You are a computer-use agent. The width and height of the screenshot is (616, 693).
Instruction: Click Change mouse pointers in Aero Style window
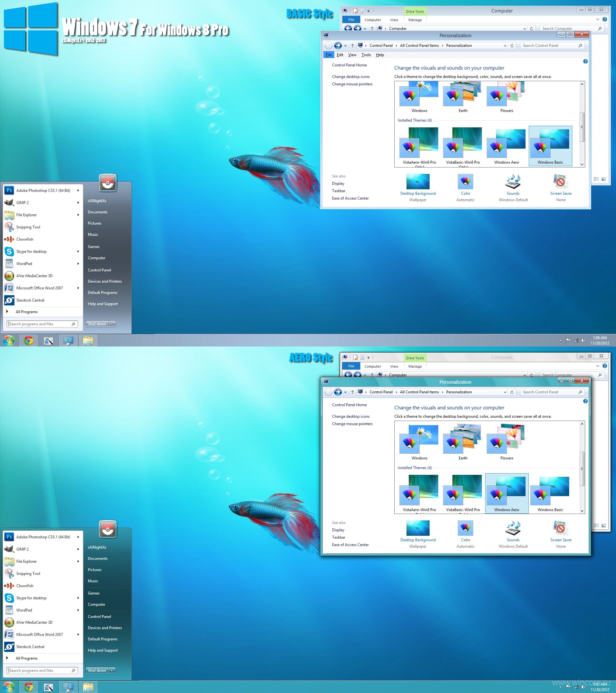pos(352,424)
